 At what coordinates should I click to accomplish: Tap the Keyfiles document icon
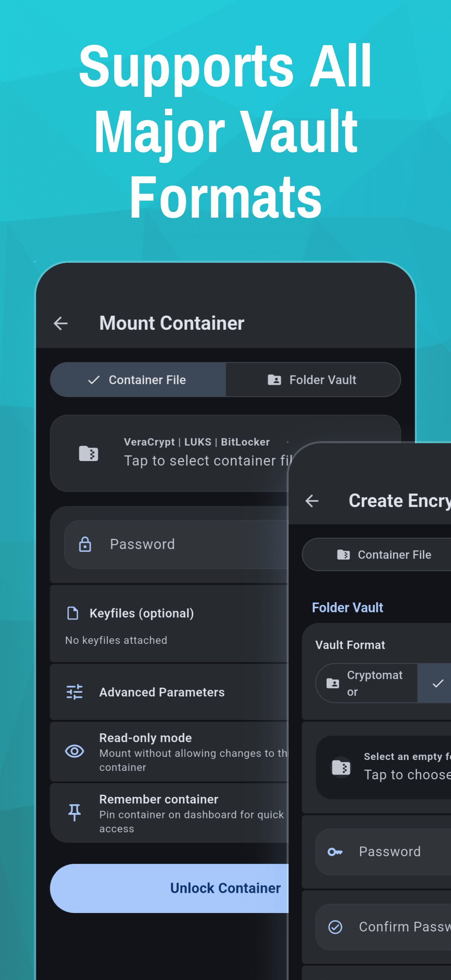coord(73,613)
